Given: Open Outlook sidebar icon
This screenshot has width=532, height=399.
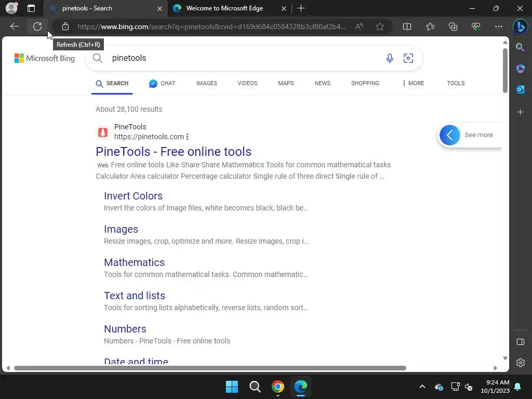Looking at the screenshot, I should click(x=520, y=89).
